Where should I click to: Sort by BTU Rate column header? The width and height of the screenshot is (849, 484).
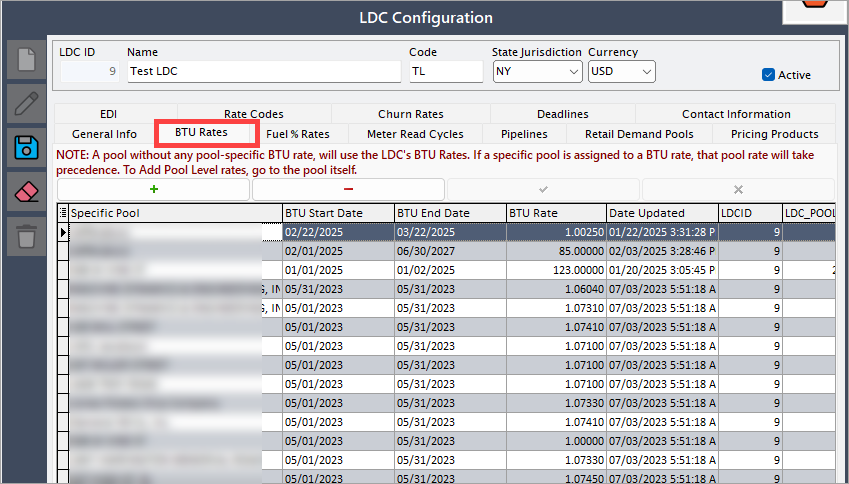point(556,213)
